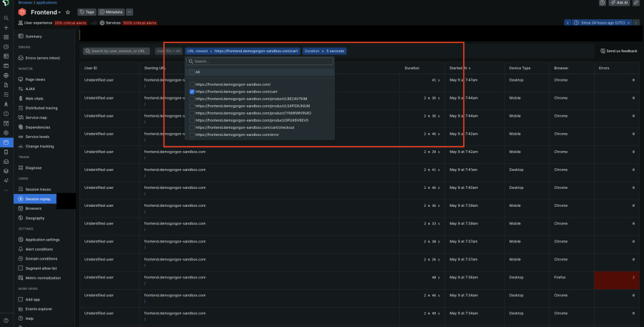Check the cart/checkout URL option
The height and width of the screenshot is (327, 644).
[x=192, y=127]
